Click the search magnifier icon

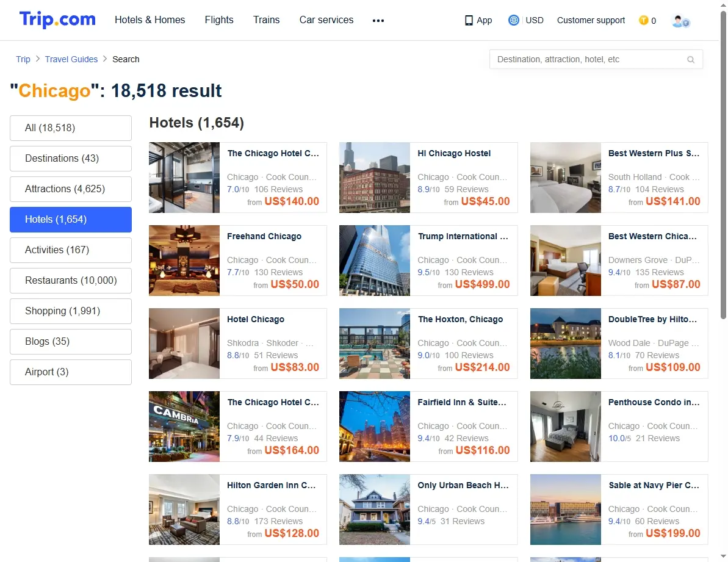(x=691, y=59)
